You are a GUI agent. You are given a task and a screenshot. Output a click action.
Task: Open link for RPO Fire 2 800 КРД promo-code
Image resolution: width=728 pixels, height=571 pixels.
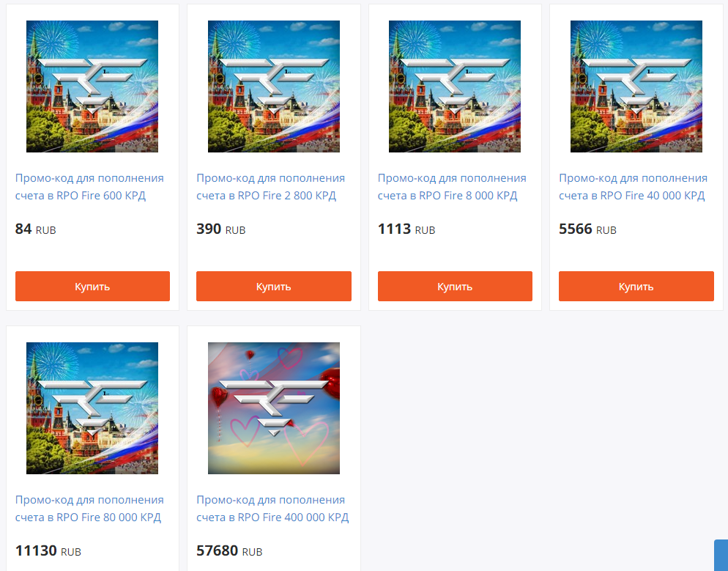pos(271,187)
